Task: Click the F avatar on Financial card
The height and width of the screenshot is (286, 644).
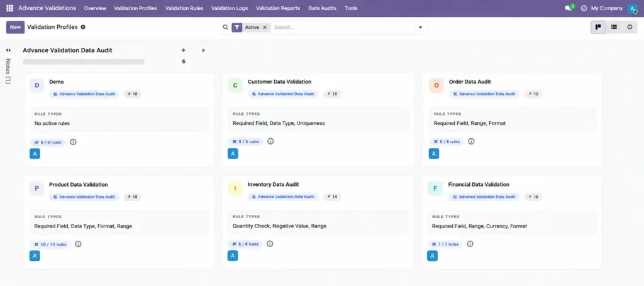Action: [x=435, y=189]
